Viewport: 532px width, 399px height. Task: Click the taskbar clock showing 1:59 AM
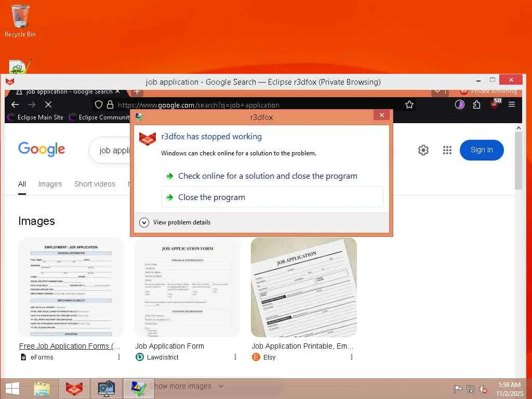coord(509,389)
